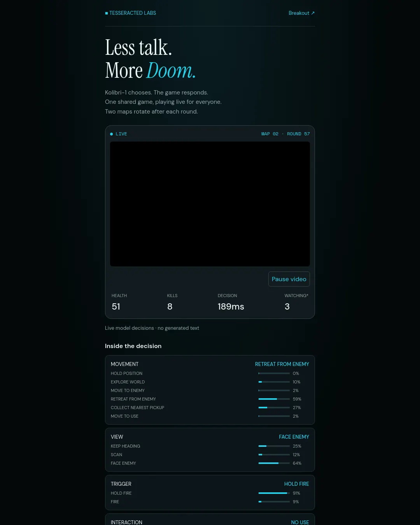Click the "Inside the decision" heading
The height and width of the screenshot is (525, 420).
[x=133, y=346]
